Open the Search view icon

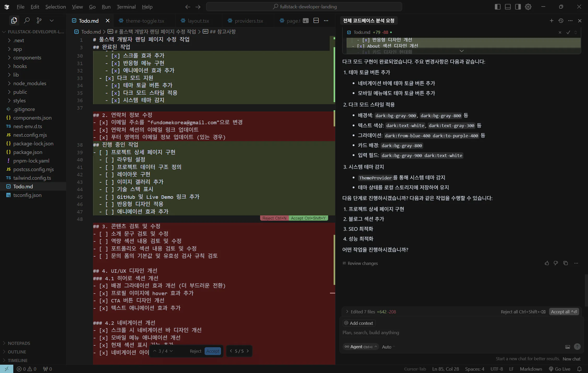click(x=27, y=20)
